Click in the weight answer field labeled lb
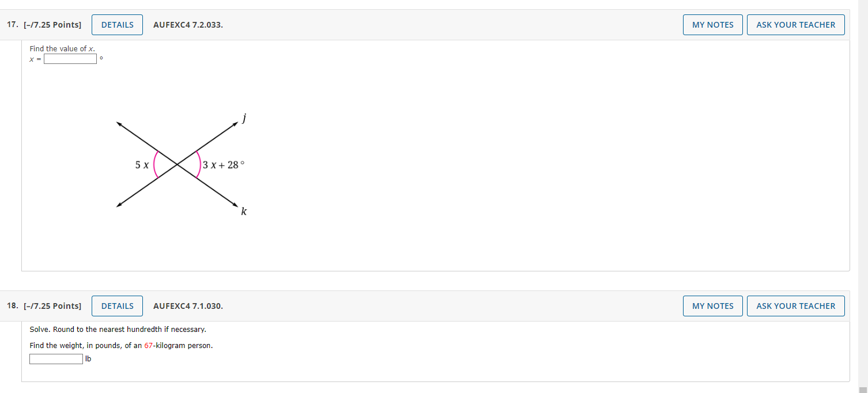The width and height of the screenshot is (868, 393). (x=56, y=358)
